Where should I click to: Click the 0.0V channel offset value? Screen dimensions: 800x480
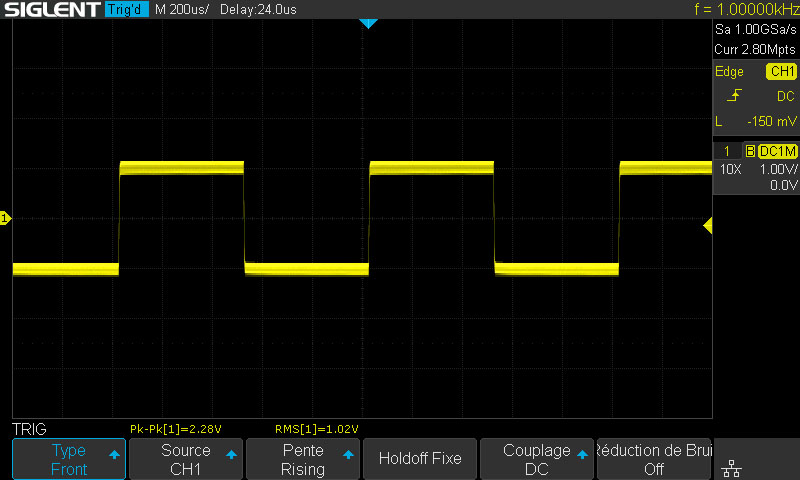coord(784,185)
